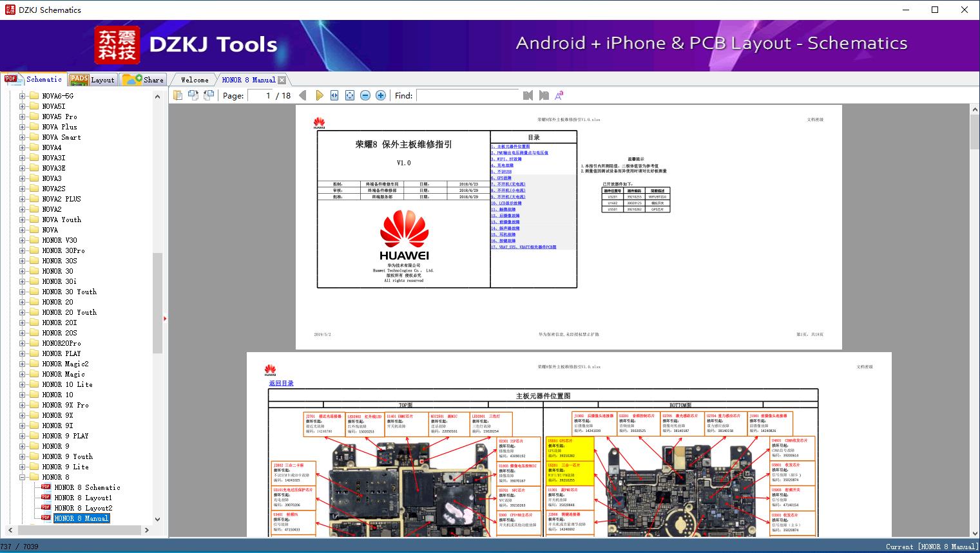Click the copy document icon in the viewer toolbar
Screen dimensions: 980x553
[177, 95]
